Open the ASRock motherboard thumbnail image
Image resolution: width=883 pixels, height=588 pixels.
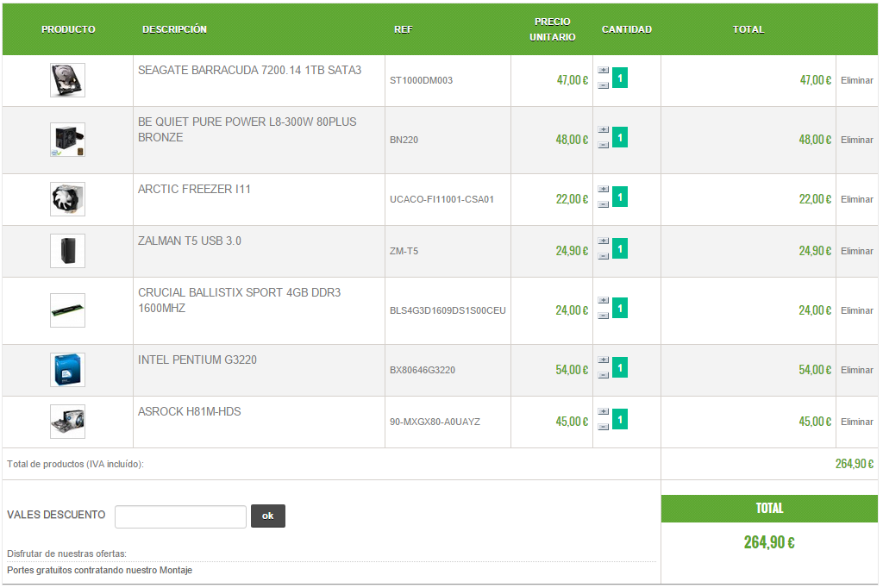point(67,422)
